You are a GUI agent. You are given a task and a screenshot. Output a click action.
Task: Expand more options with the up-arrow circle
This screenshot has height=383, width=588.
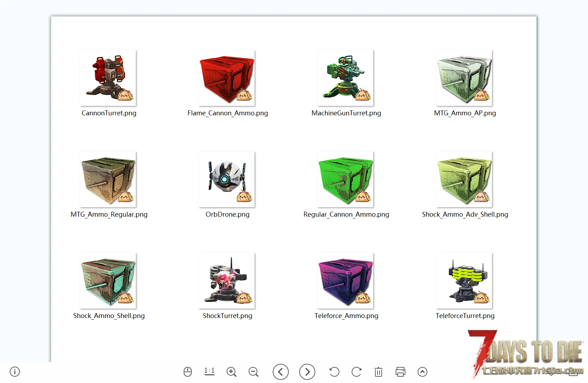(422, 372)
